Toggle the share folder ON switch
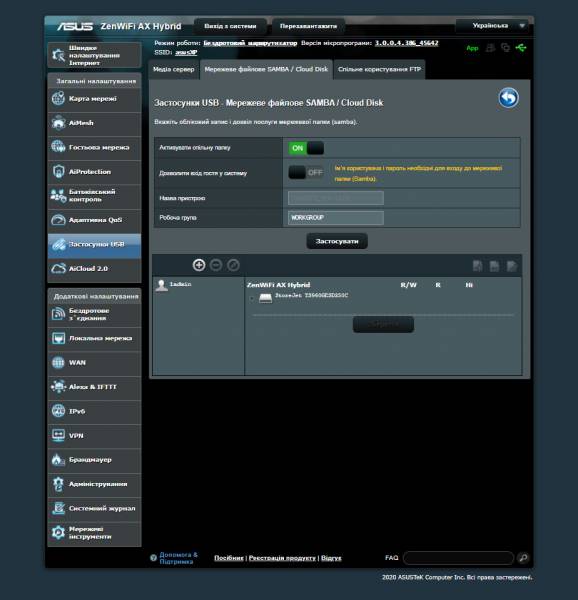Image resolution: width=578 pixels, height=600 pixels. 306,148
